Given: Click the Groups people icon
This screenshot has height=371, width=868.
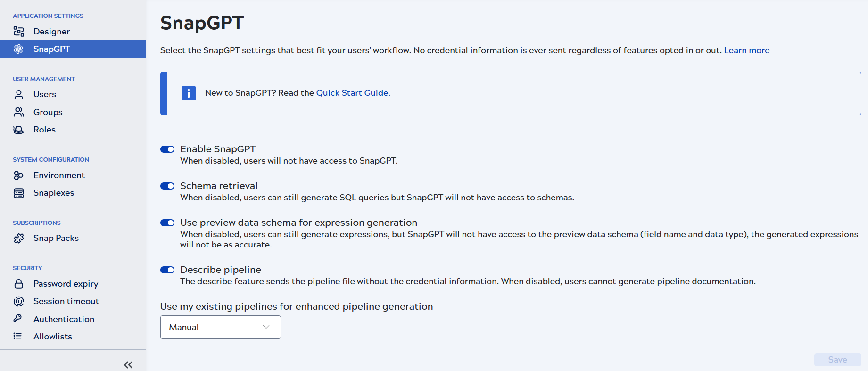Looking at the screenshot, I should 19,112.
